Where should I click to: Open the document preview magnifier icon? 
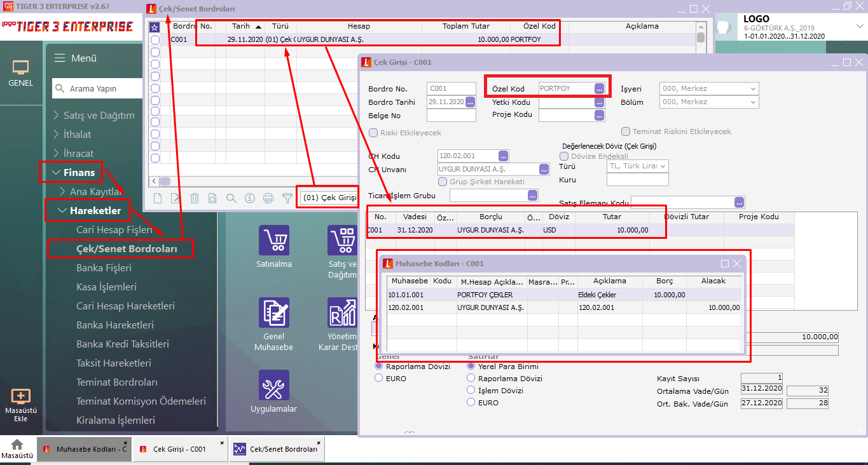click(213, 198)
